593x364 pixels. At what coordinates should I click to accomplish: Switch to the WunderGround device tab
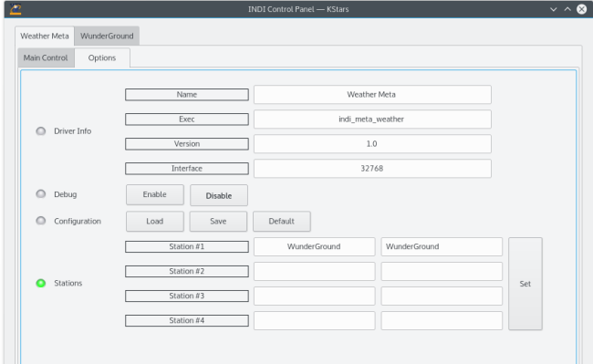point(107,36)
